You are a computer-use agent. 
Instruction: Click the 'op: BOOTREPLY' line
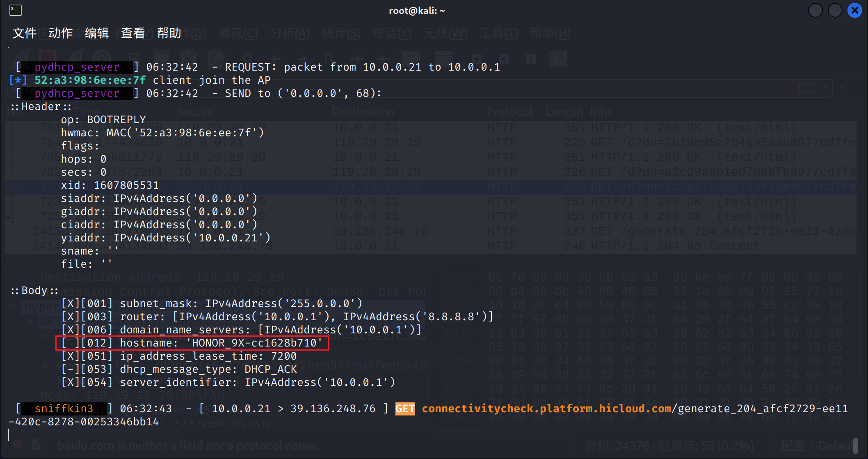coord(103,119)
